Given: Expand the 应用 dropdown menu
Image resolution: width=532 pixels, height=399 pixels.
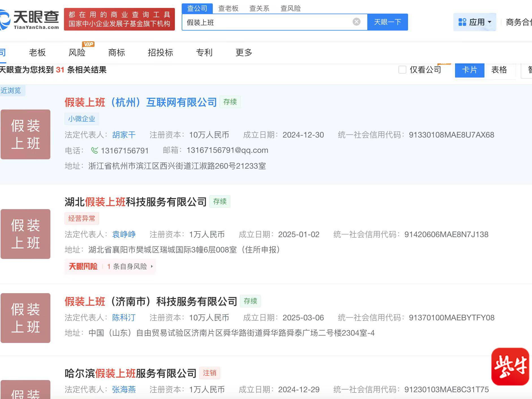Looking at the screenshot, I should tap(490, 22).
